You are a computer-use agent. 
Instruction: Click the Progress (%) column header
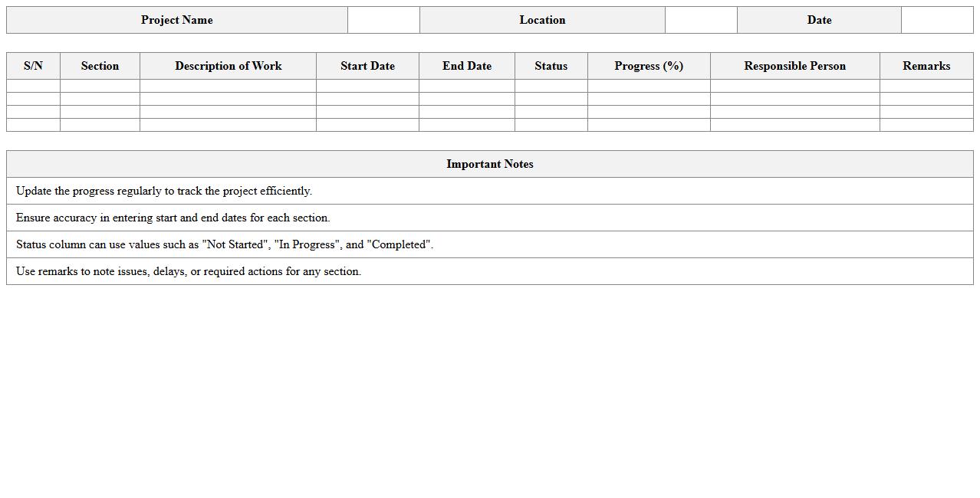tap(649, 66)
